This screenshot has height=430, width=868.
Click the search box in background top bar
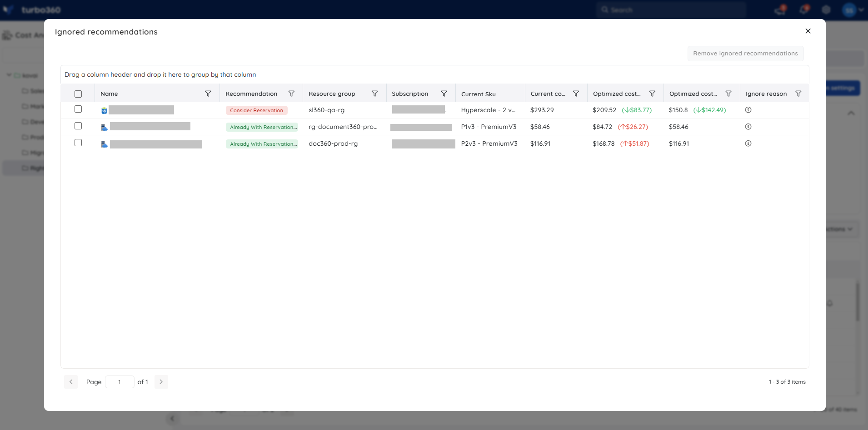click(671, 10)
